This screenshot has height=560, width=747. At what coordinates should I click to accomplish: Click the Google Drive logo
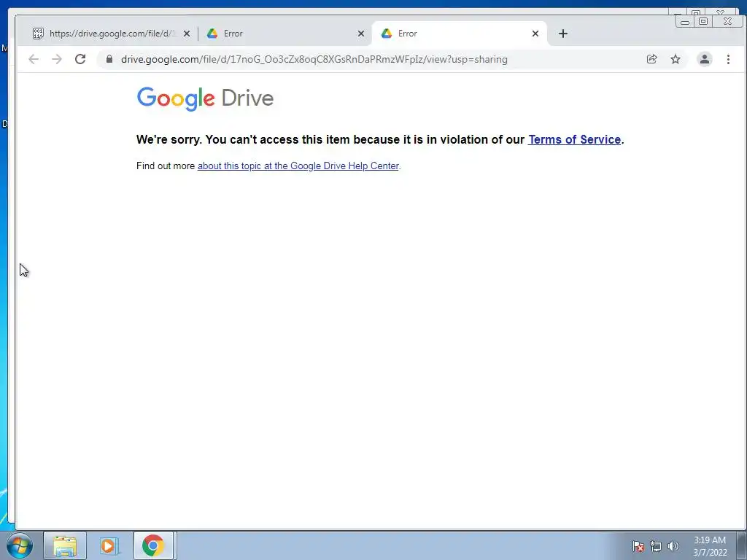[x=205, y=98]
